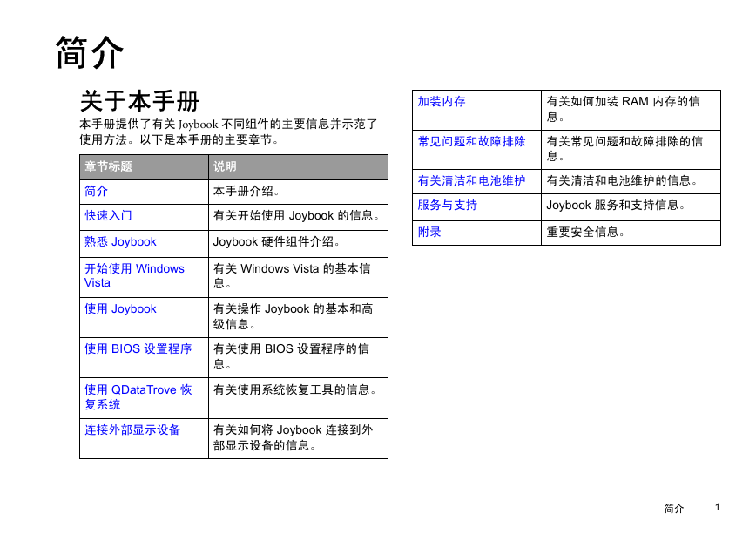Image resolution: width=756 pixels, height=534 pixels.
Task: Select the 章节标题 column header
Action: pyautogui.click(x=144, y=167)
